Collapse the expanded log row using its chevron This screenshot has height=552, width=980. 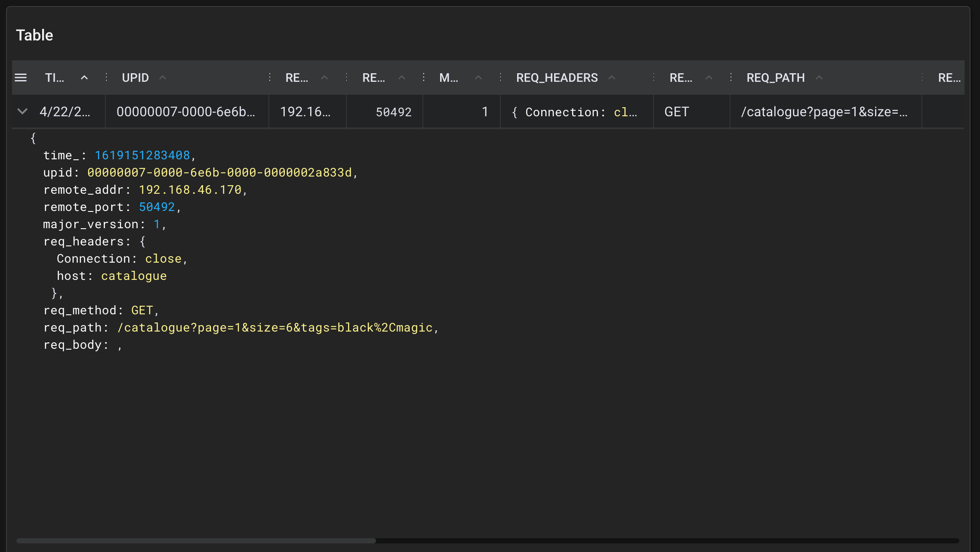point(22,112)
